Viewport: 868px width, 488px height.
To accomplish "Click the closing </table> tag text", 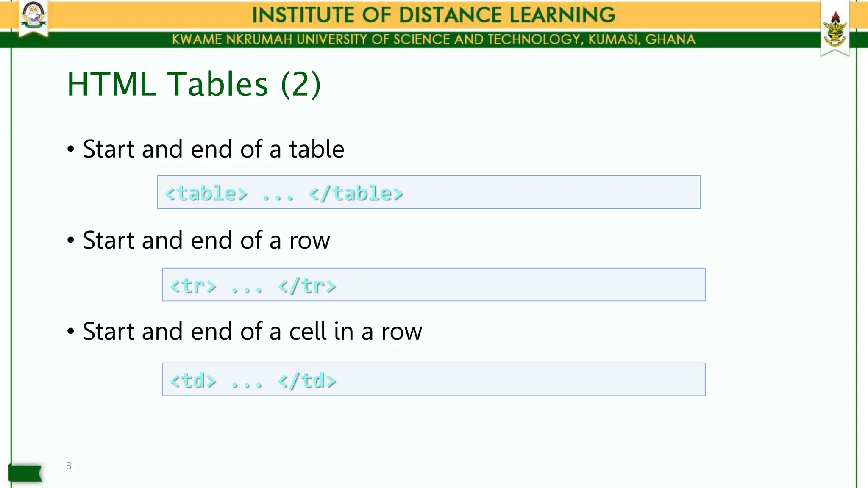I will 356,193.
